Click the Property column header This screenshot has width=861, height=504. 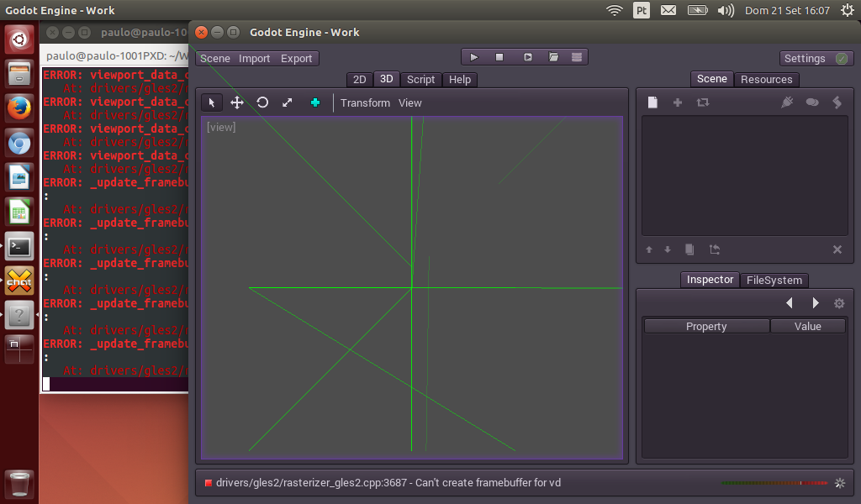pyautogui.click(x=706, y=326)
